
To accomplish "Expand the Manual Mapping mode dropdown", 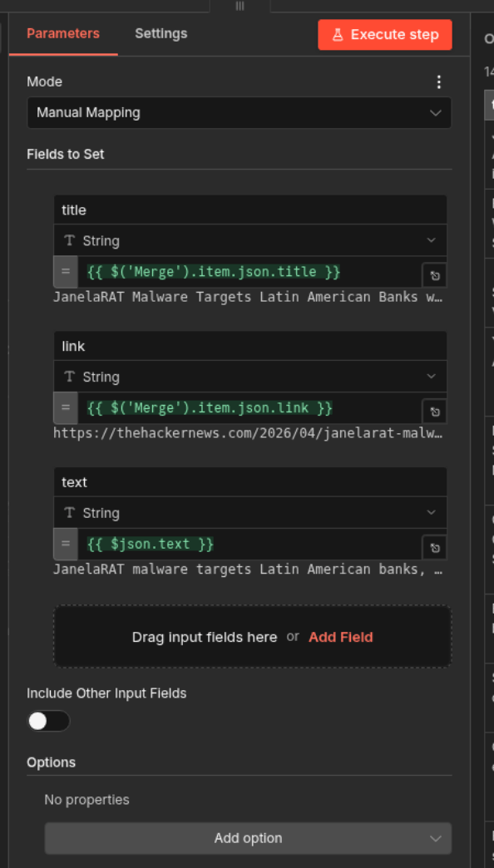I will [240, 113].
